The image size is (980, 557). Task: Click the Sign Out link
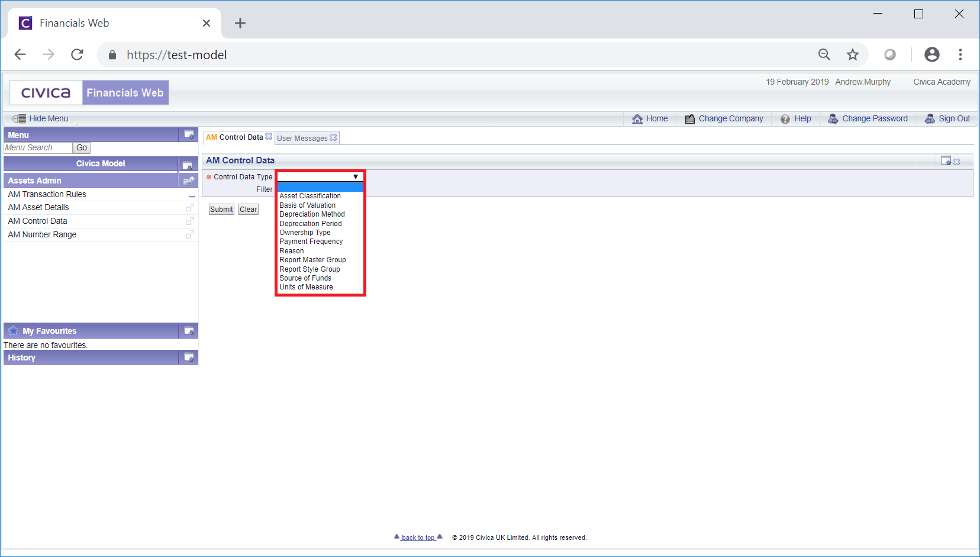954,118
